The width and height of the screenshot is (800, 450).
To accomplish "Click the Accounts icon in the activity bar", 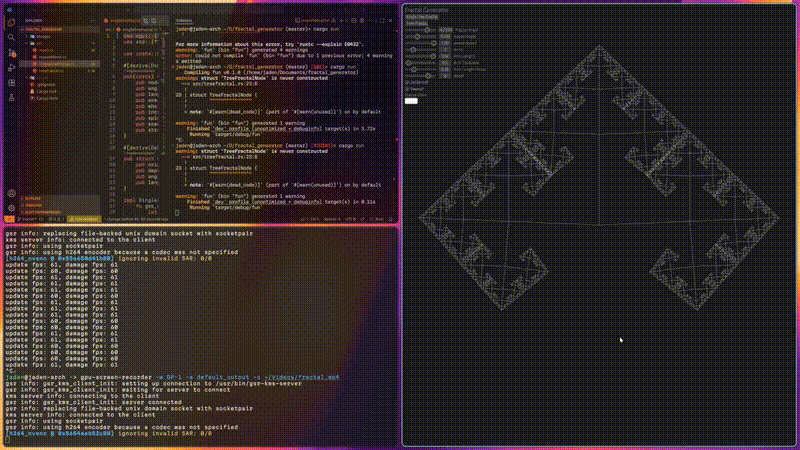I will click(11, 193).
